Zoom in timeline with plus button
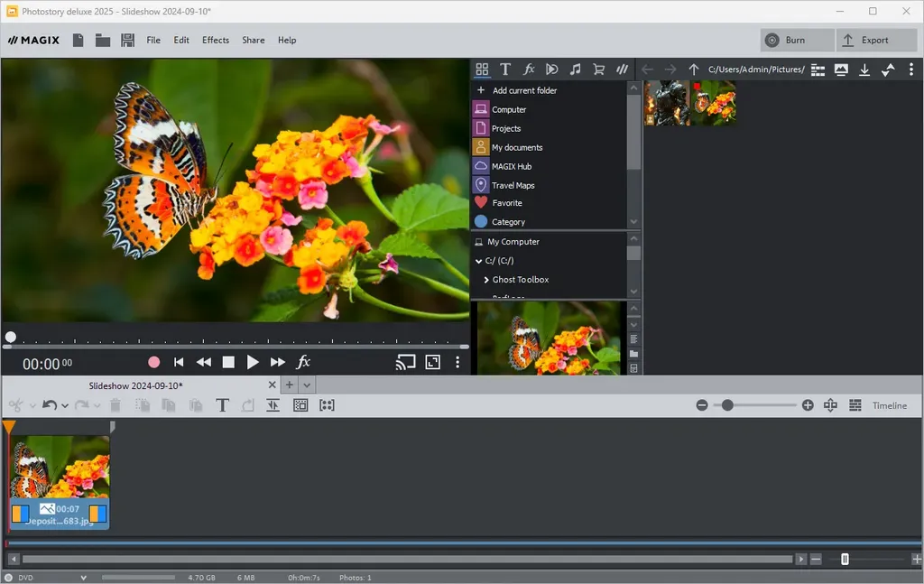 [x=808, y=405]
